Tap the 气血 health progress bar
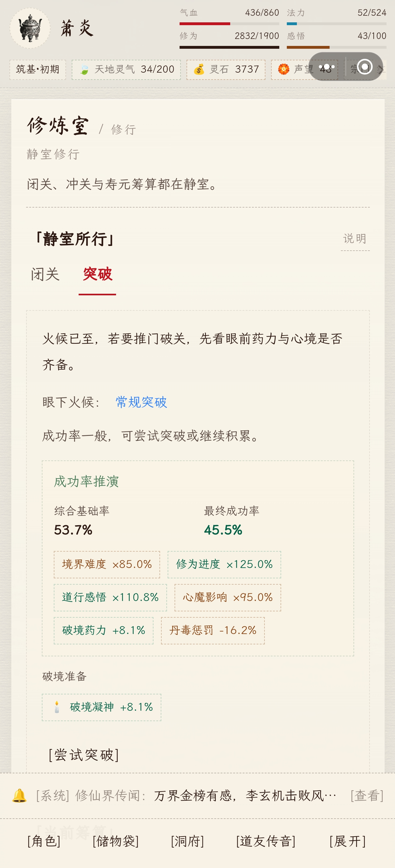Viewport: 395px width, 868px height. pyautogui.click(x=229, y=24)
